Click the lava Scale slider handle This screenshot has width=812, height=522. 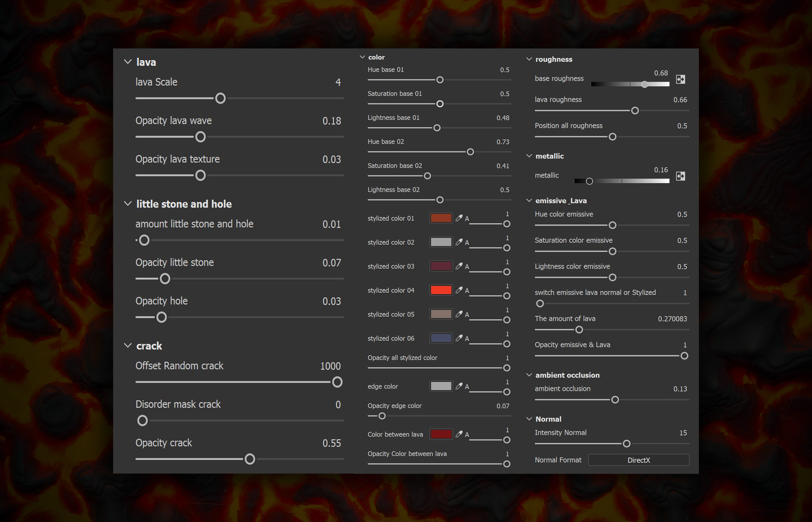[x=220, y=98]
